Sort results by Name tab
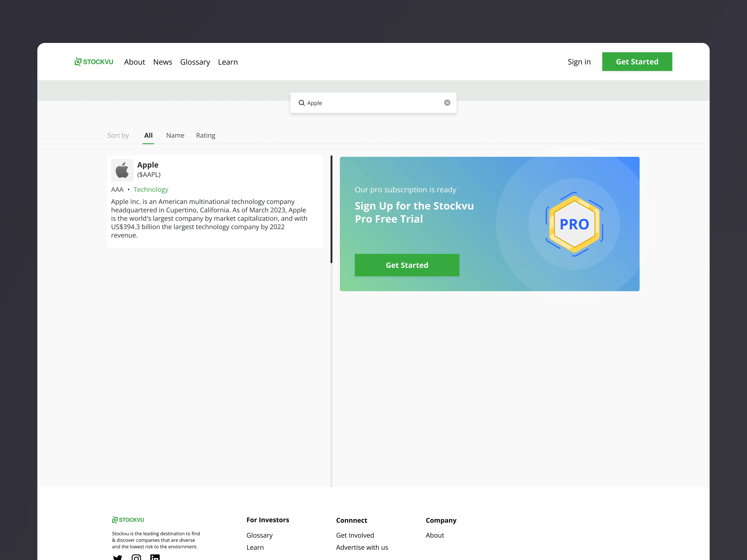Viewport: 747px width, 560px height. coord(175,135)
